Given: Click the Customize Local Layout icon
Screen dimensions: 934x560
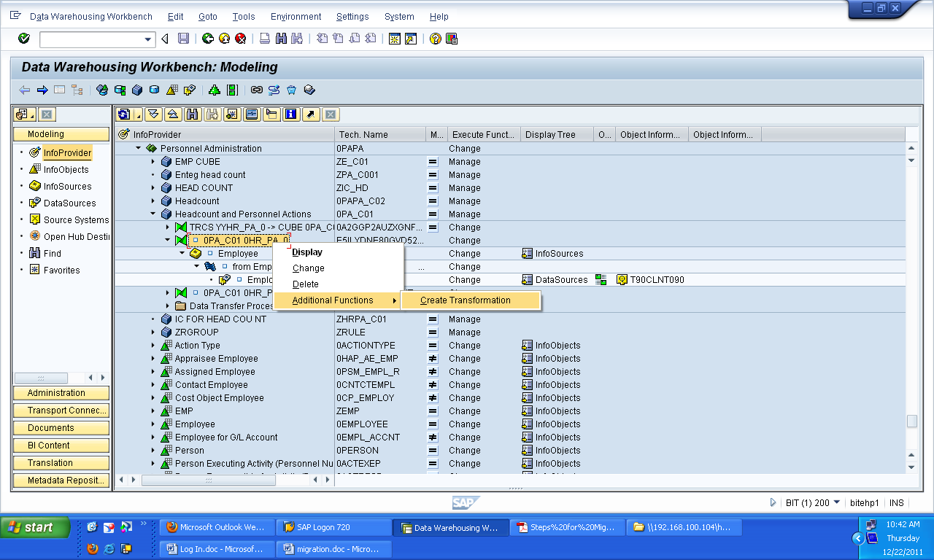Looking at the screenshot, I should pyautogui.click(x=452, y=39).
